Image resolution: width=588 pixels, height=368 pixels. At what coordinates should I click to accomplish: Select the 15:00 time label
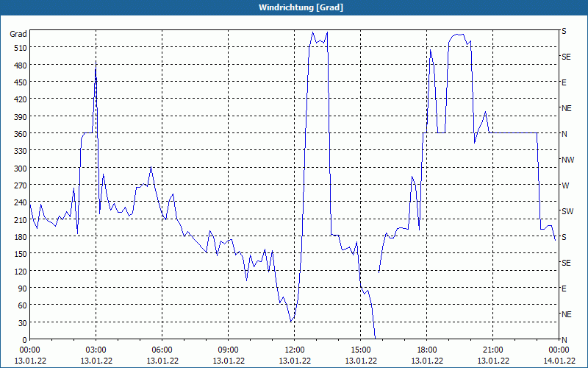(361, 350)
